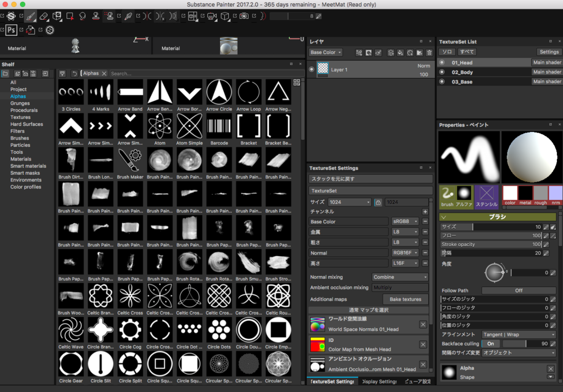The height and width of the screenshot is (392, 563).
Task: Select Smart materials category in Shelf
Action: [x=28, y=166]
